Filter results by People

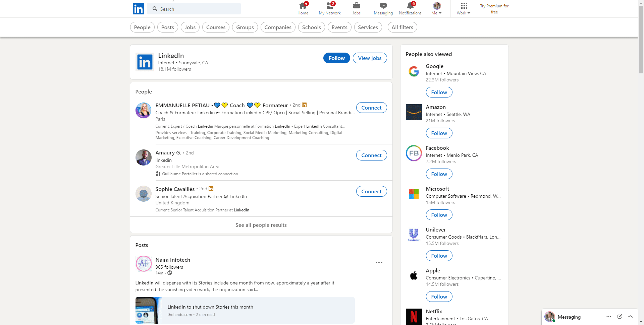click(142, 27)
